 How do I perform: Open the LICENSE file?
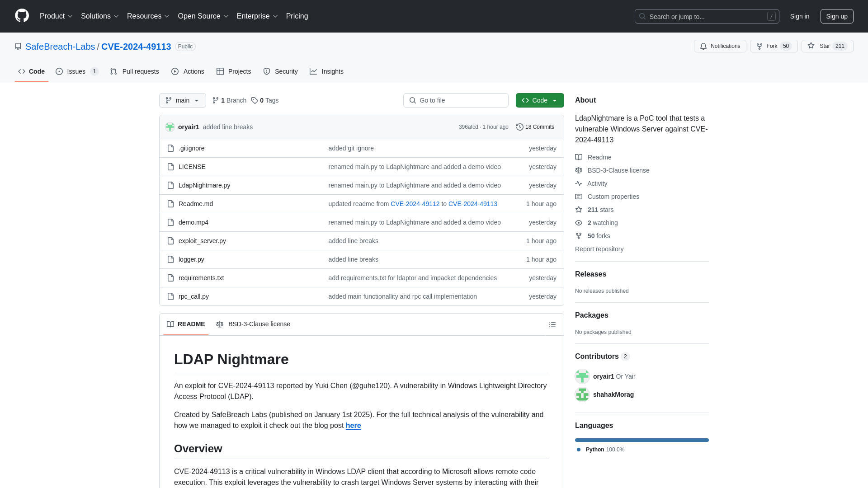[x=192, y=167]
